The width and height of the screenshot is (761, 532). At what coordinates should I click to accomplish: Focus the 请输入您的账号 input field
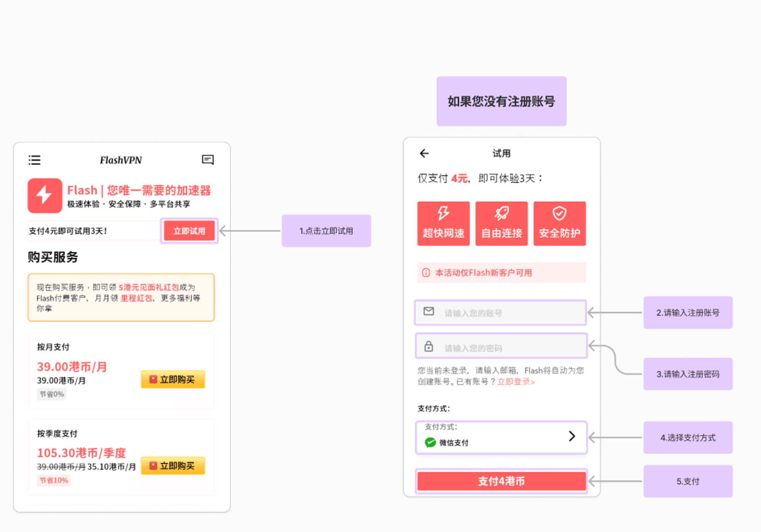pyautogui.click(x=501, y=312)
